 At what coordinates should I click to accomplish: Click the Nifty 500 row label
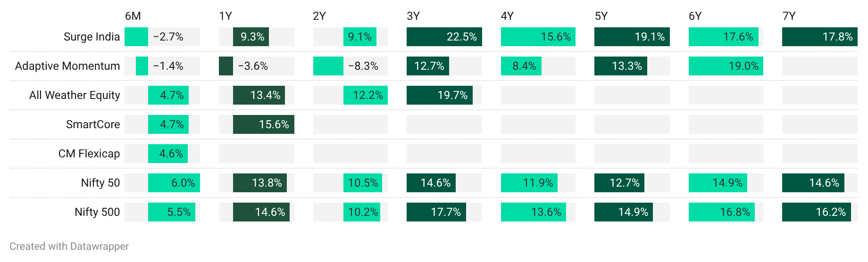coord(97,212)
